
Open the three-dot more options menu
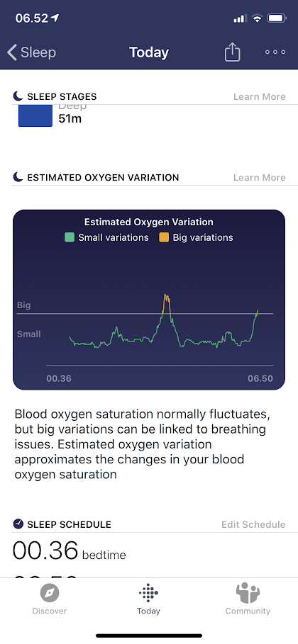click(275, 52)
